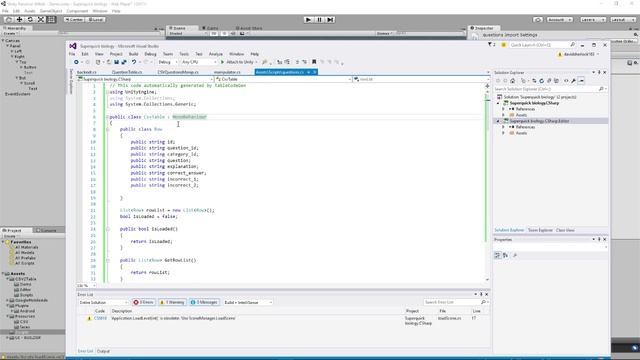Image resolution: width=640 pixels, height=360 pixels.
Task: Select Unity's Move tool icon
Action: (19, 20)
